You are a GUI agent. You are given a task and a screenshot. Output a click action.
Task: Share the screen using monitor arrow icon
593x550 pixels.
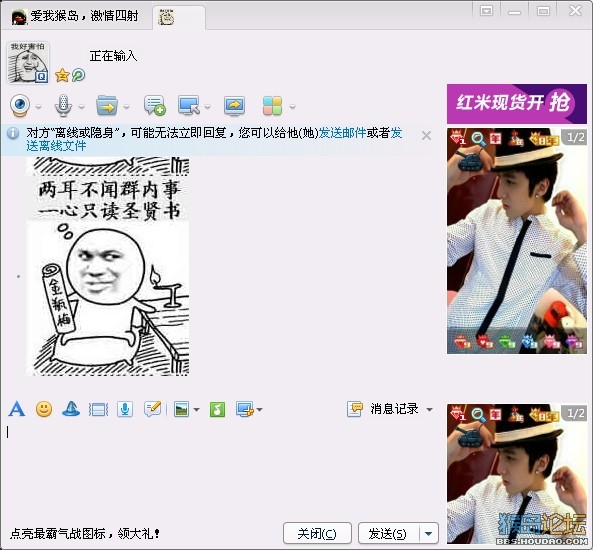point(234,106)
